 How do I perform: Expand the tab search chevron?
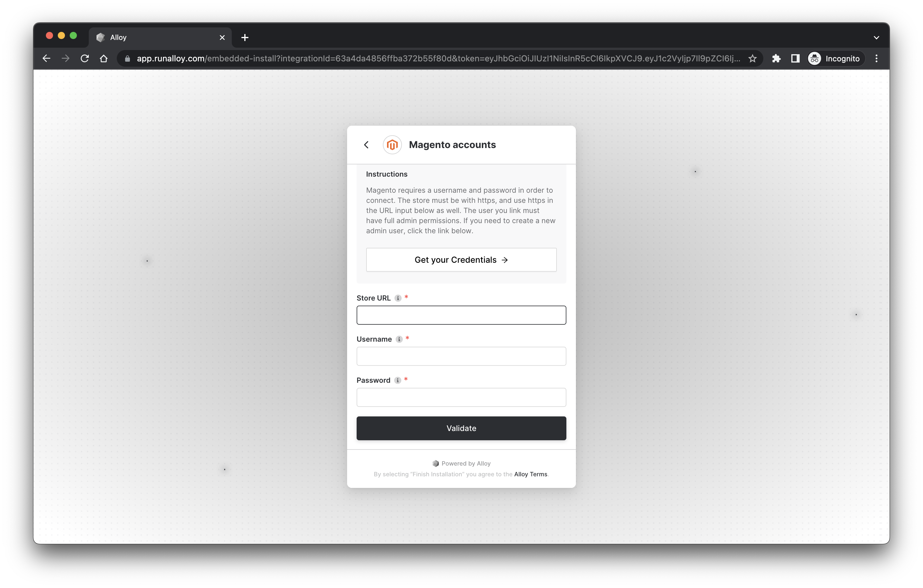pyautogui.click(x=876, y=38)
